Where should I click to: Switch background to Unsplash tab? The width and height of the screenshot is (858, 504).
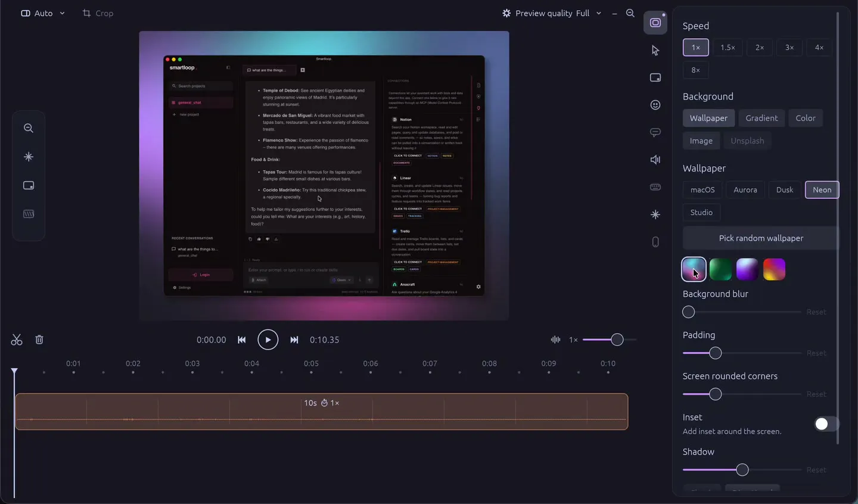point(747,141)
